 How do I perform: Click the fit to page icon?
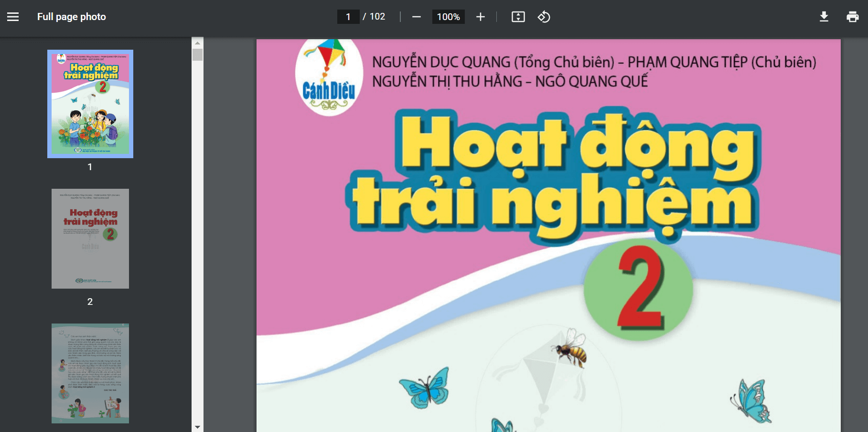pyautogui.click(x=518, y=17)
